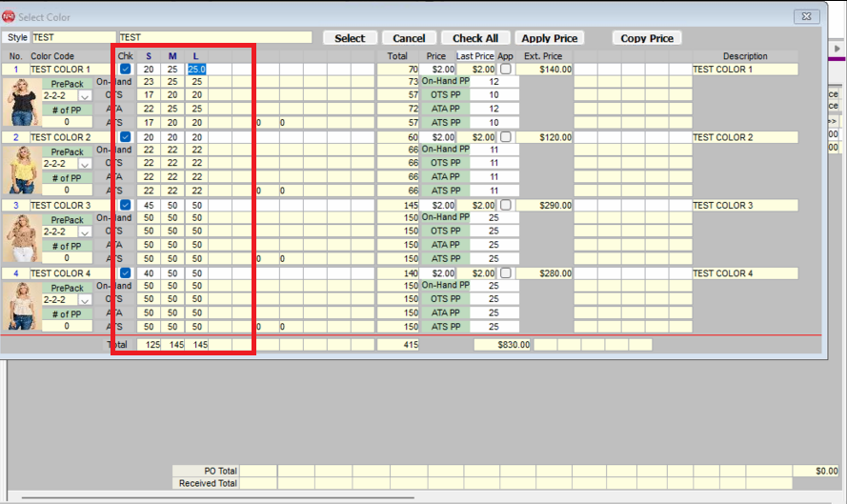
Task: Uncheck the Chk box for TEST COLOR 2
Action: (x=126, y=136)
